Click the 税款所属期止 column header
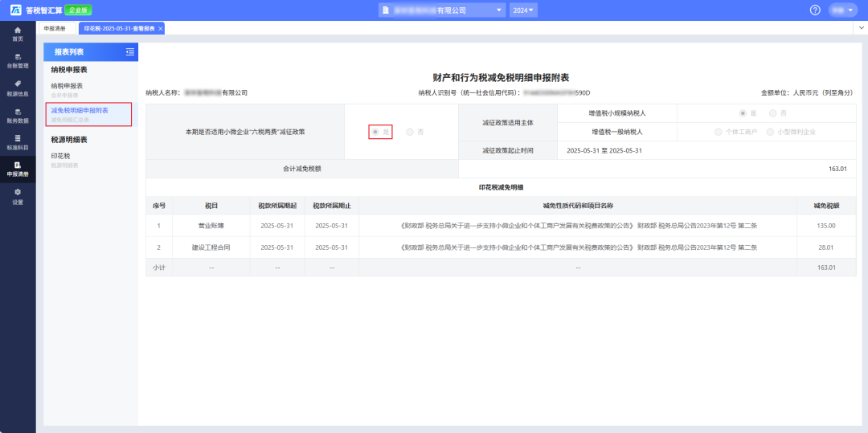 tap(332, 206)
